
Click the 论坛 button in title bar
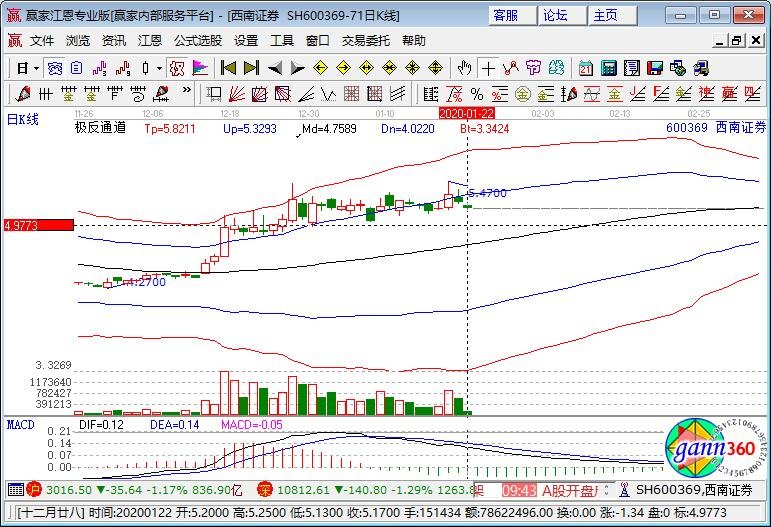coord(562,16)
